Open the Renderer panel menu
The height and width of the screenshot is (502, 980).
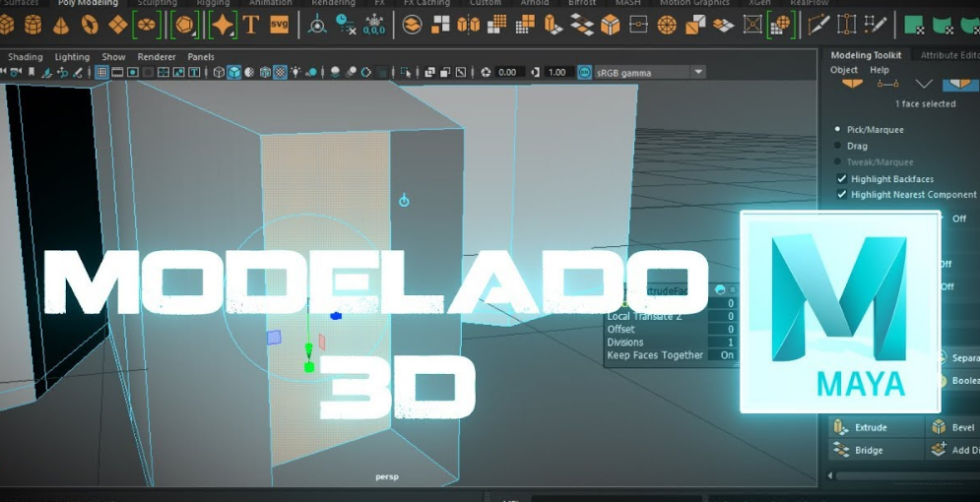[x=157, y=57]
